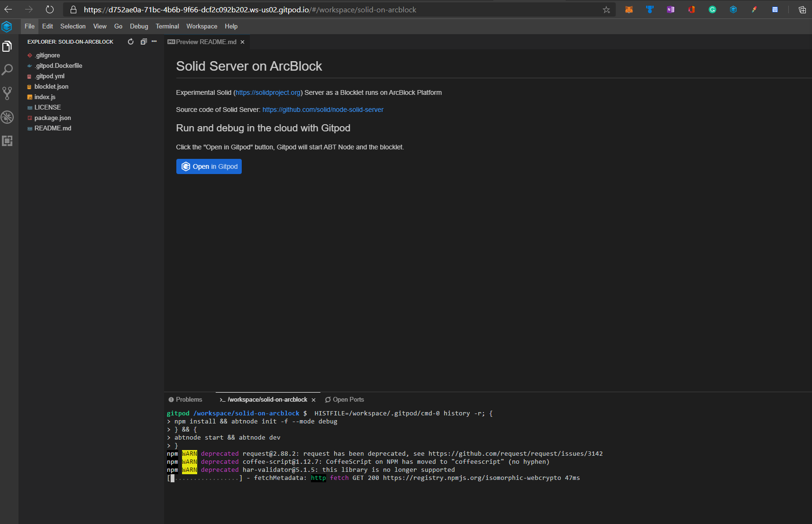The height and width of the screenshot is (524, 812).
Task: Click the Open in Gitpod button
Action: click(209, 166)
